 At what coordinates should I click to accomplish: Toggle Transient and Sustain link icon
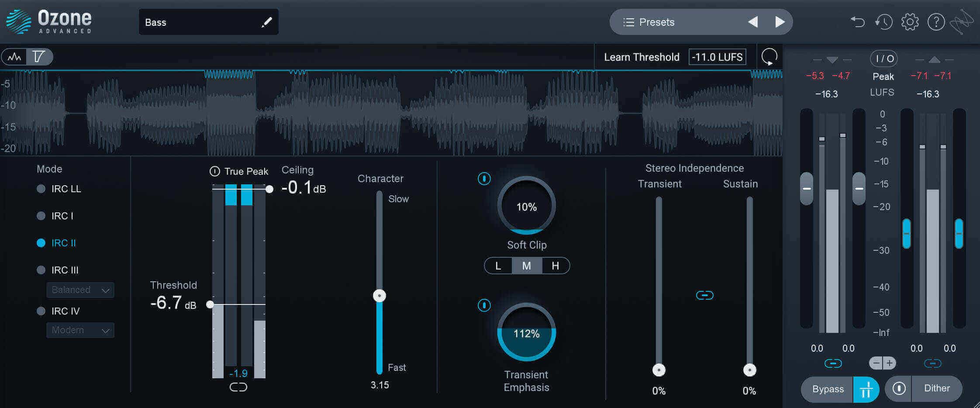pos(705,296)
